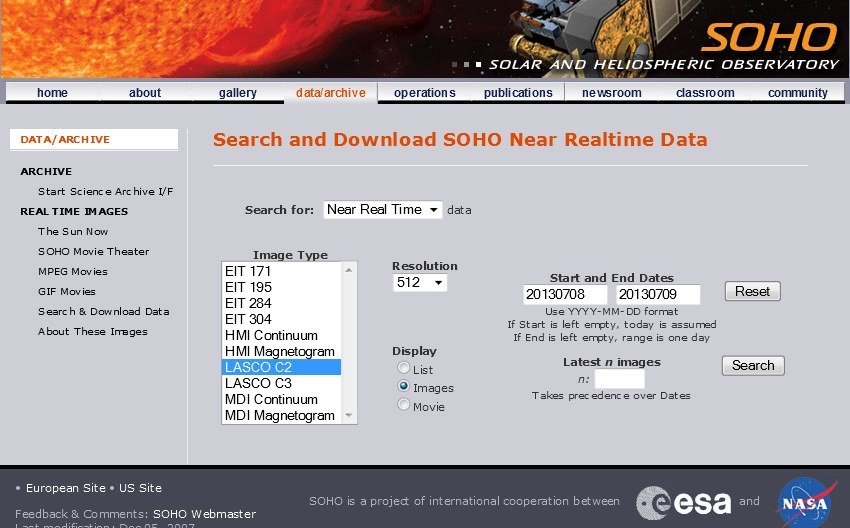Image resolution: width=850 pixels, height=528 pixels.
Task: Select EIT 304 image type
Action: pyautogui.click(x=281, y=319)
